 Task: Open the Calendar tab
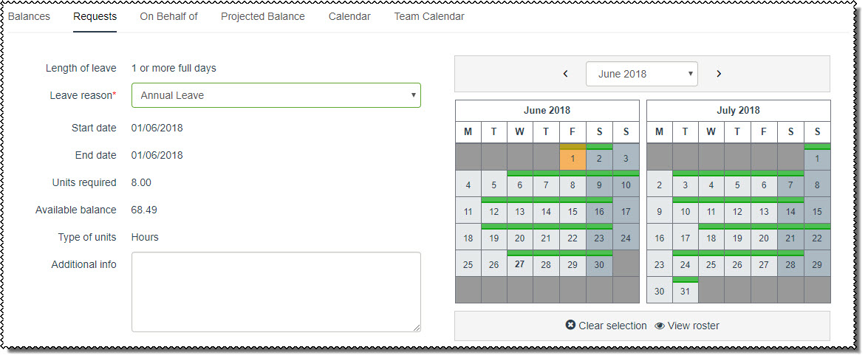pyautogui.click(x=349, y=16)
